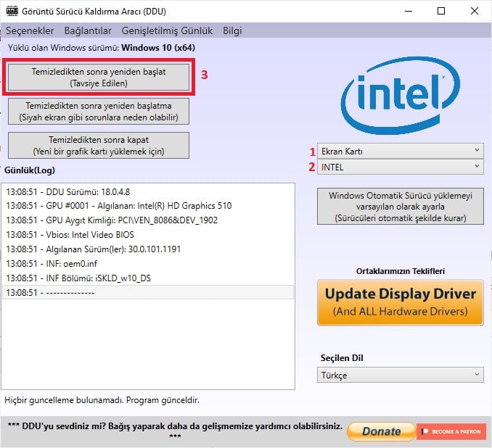Click the Donate button
Image resolution: width=492 pixels, height=448 pixels.
pyautogui.click(x=381, y=431)
